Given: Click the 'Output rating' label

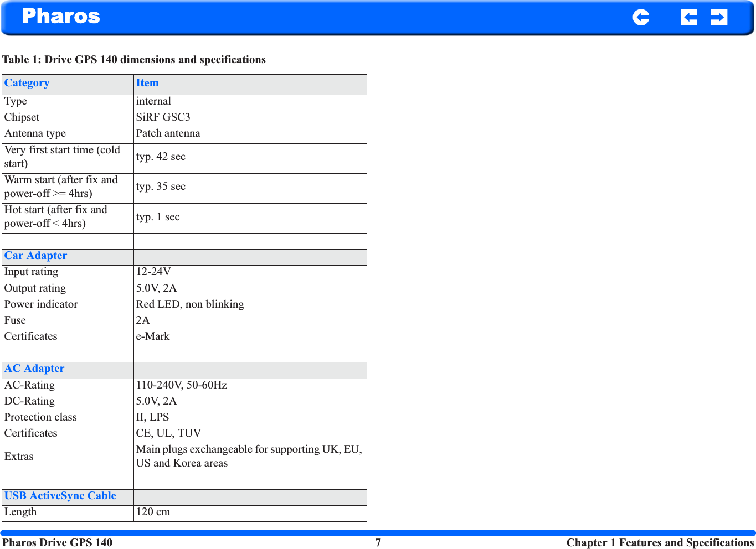Looking at the screenshot, I should [35, 288].
